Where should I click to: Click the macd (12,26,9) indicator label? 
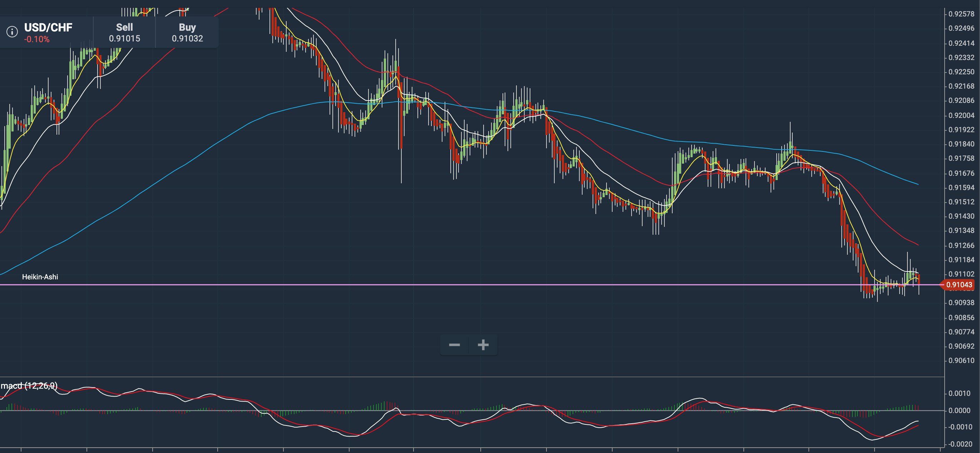tap(29, 386)
